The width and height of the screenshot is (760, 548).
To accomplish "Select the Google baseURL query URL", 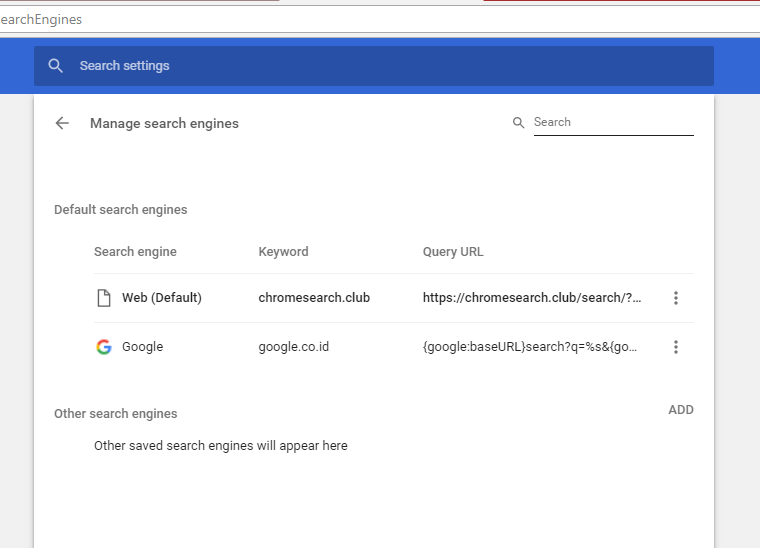I will [530, 347].
